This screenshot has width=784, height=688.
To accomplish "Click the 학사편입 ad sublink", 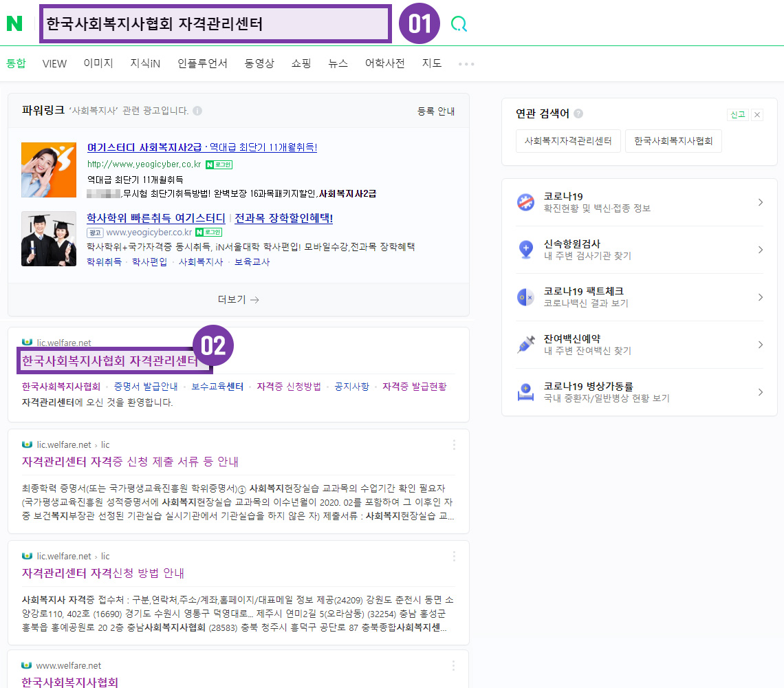I will tap(149, 261).
